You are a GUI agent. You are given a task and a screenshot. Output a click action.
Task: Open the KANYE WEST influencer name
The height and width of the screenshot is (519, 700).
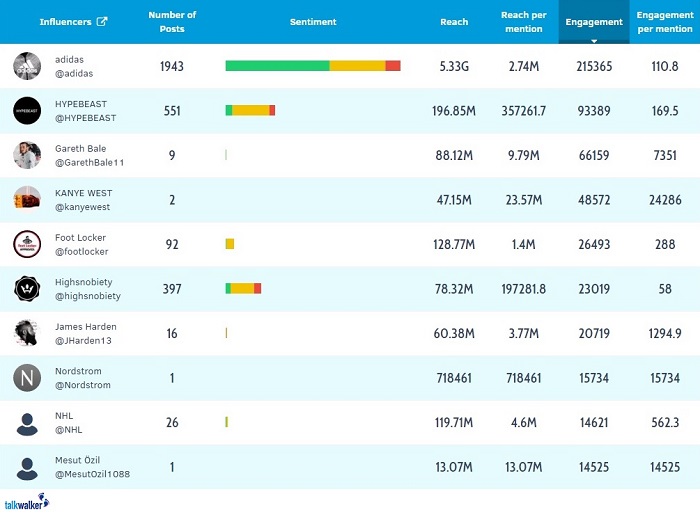point(84,193)
